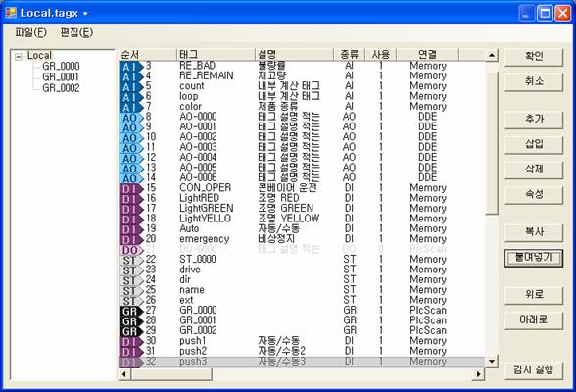Click the AI icon of color tag
This screenshot has width=576, height=392.
[x=131, y=107]
